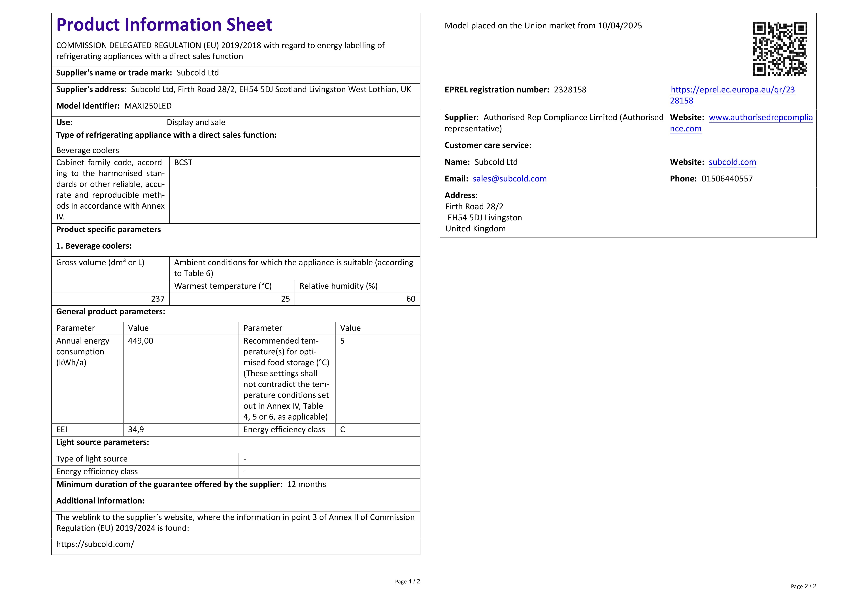Click the model identifier MAXI250LED
The width and height of the screenshot is (868, 597).
[148, 106]
